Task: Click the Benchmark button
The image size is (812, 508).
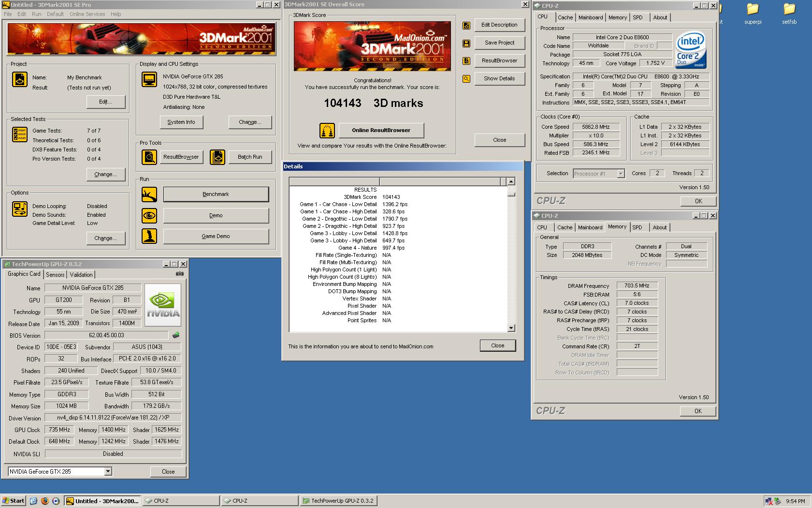Action: (216, 194)
